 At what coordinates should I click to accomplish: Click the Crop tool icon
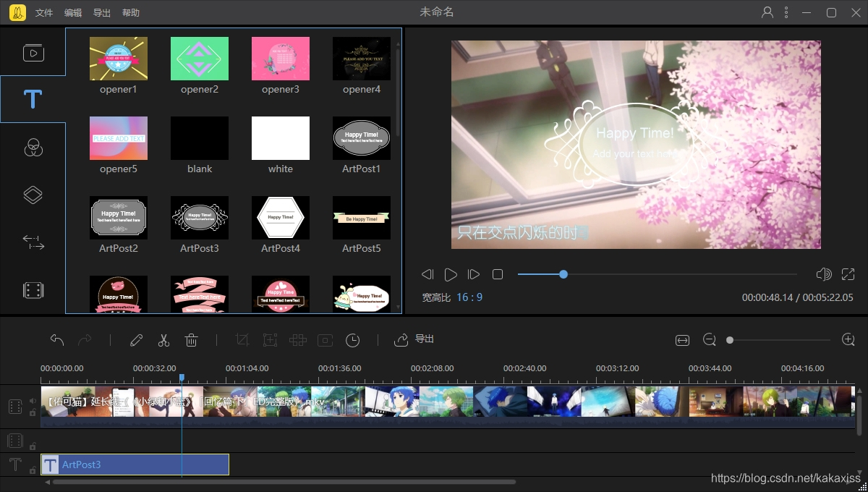point(242,339)
